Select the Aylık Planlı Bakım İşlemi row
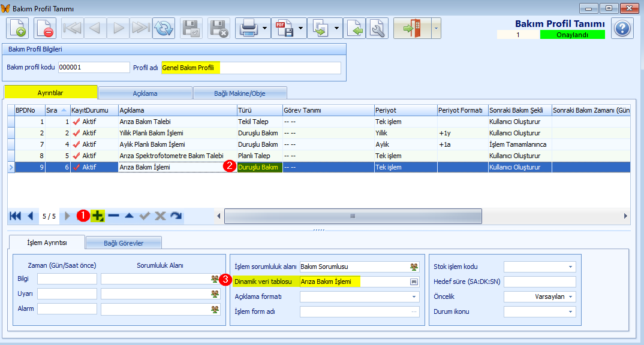This screenshot has height=345, width=644. (x=319, y=144)
